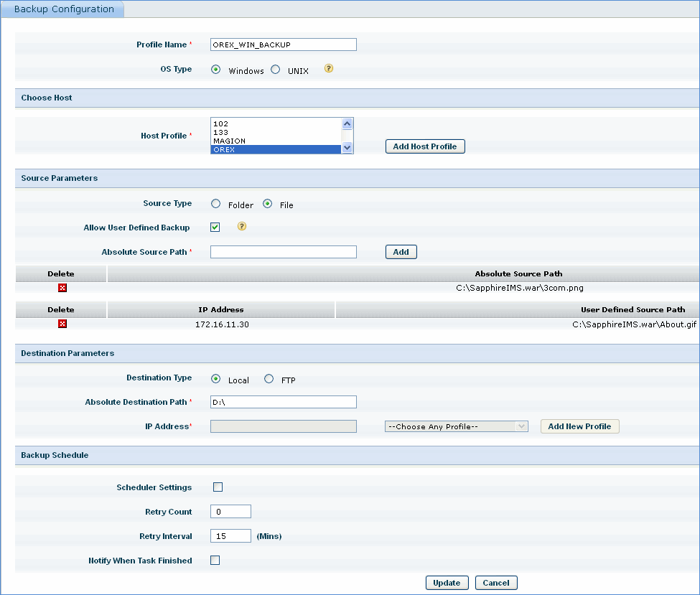The width and height of the screenshot is (700, 595).
Task: Click the Add Host Profile button
Action: tap(425, 146)
